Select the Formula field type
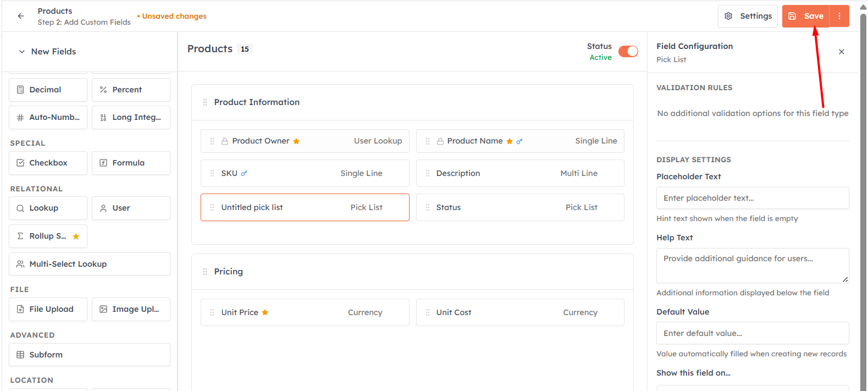The image size is (868, 391). [x=131, y=163]
